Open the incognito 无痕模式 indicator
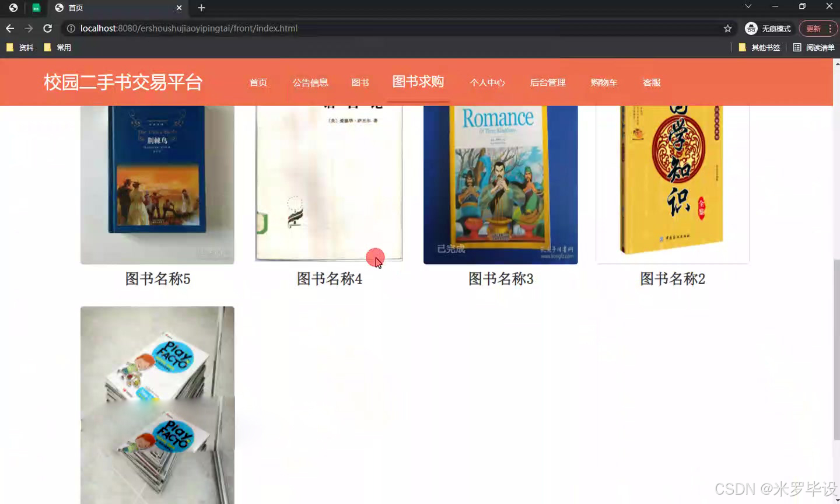840x504 pixels. 768,29
